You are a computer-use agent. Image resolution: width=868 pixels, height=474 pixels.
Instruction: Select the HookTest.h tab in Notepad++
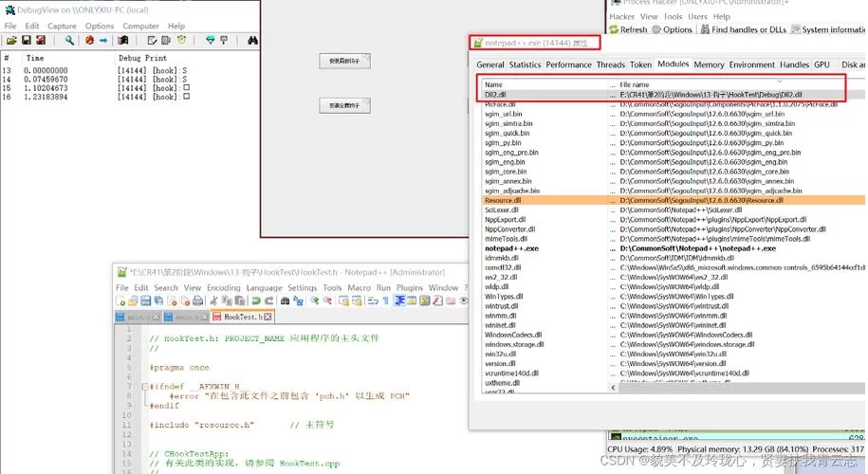[x=243, y=317]
